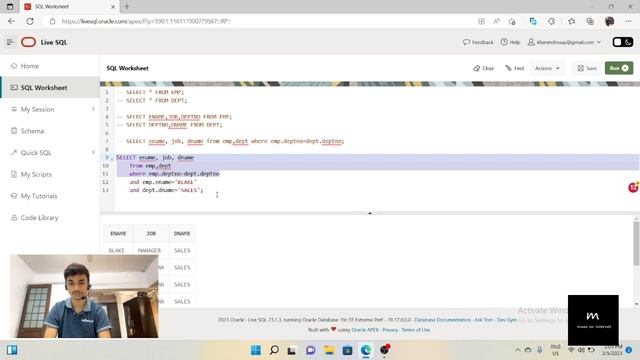Open the Terms of Use link
The height and width of the screenshot is (360, 640).
tap(416, 330)
